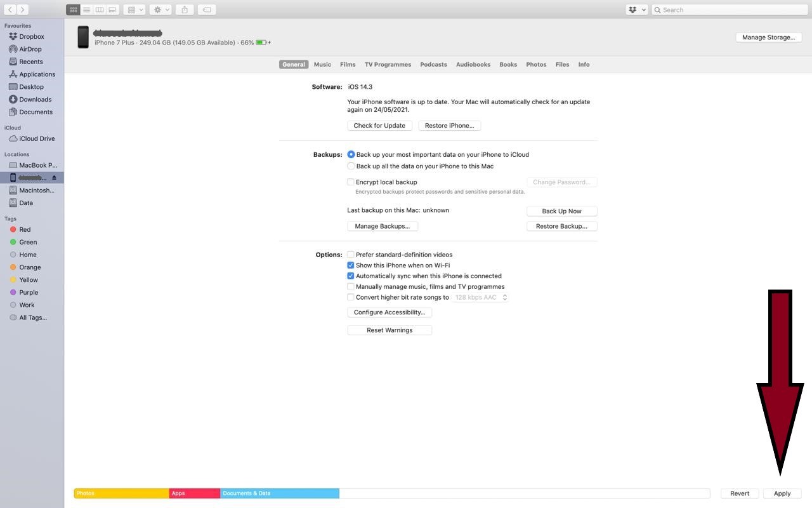812x508 pixels.
Task: Open AirDrop from the sidebar
Action: click(x=32, y=49)
